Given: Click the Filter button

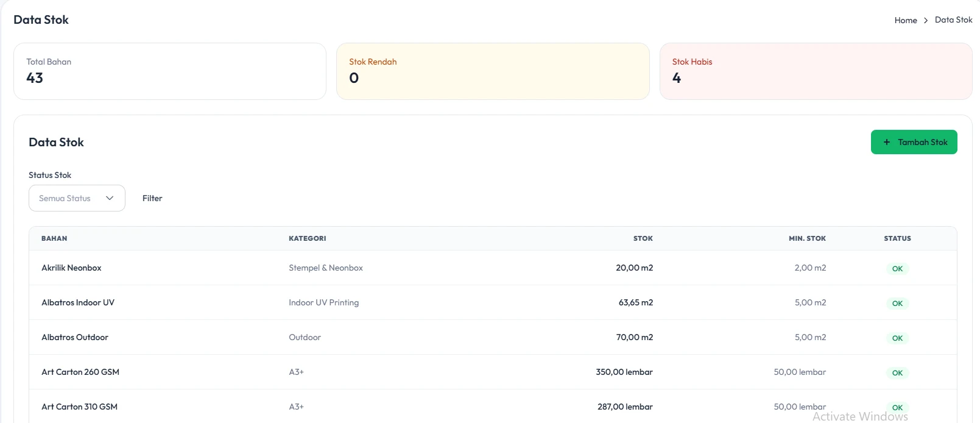Looking at the screenshot, I should 152,198.
